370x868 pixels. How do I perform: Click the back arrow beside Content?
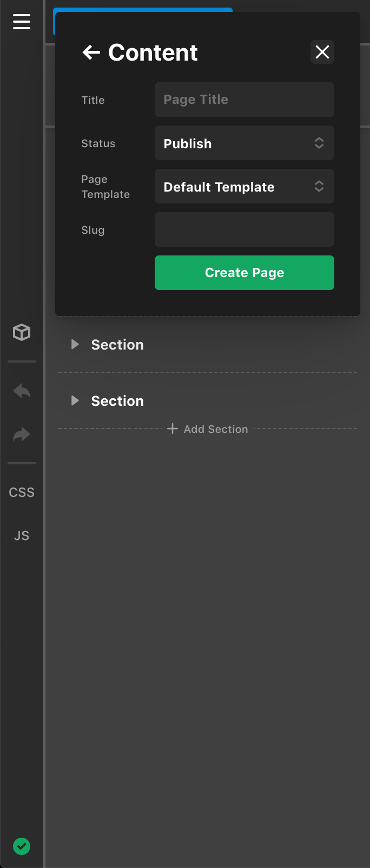click(x=91, y=52)
